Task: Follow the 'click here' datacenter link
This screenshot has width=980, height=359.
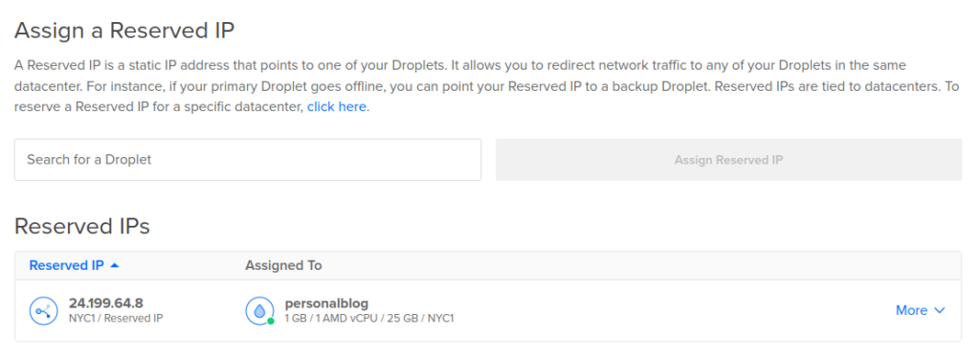Action: click(336, 106)
